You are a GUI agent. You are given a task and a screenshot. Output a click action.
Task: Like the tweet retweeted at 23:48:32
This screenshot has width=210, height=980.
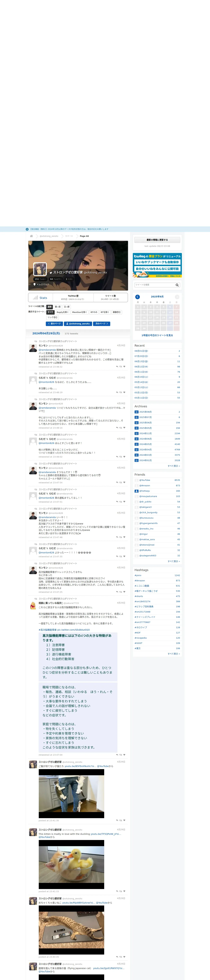(x=124, y=366)
